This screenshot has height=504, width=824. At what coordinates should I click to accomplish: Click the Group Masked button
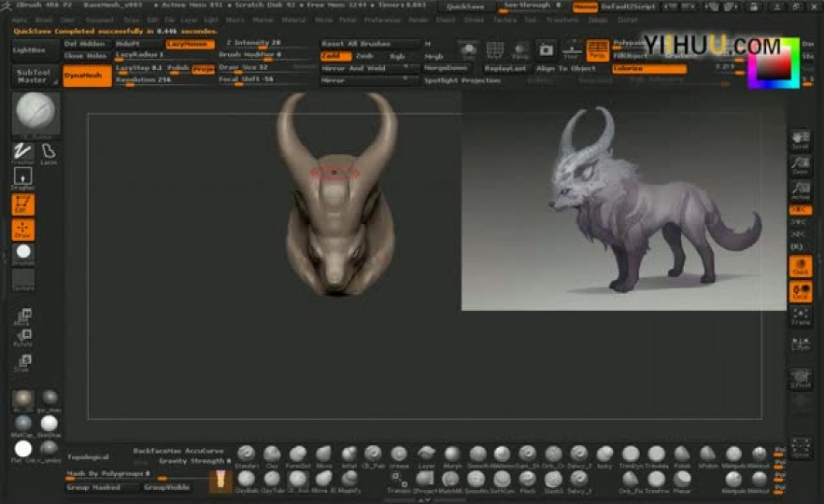click(x=102, y=488)
